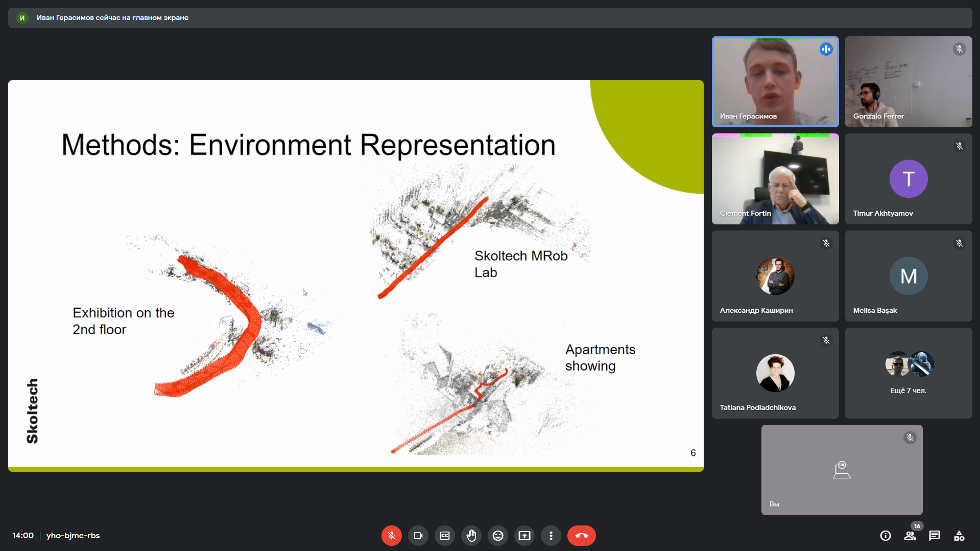The height and width of the screenshot is (551, 980).
Task: Click Tatiana Podladchikova participant tile
Action: (x=775, y=373)
